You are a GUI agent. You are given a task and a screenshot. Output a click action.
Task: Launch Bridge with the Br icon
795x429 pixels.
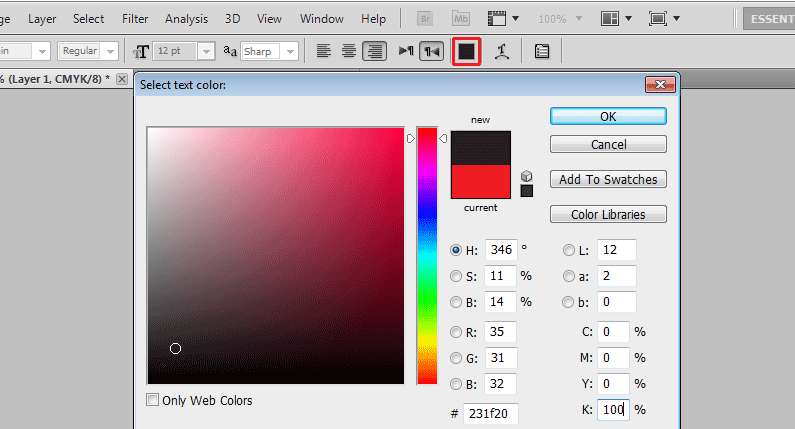click(425, 19)
